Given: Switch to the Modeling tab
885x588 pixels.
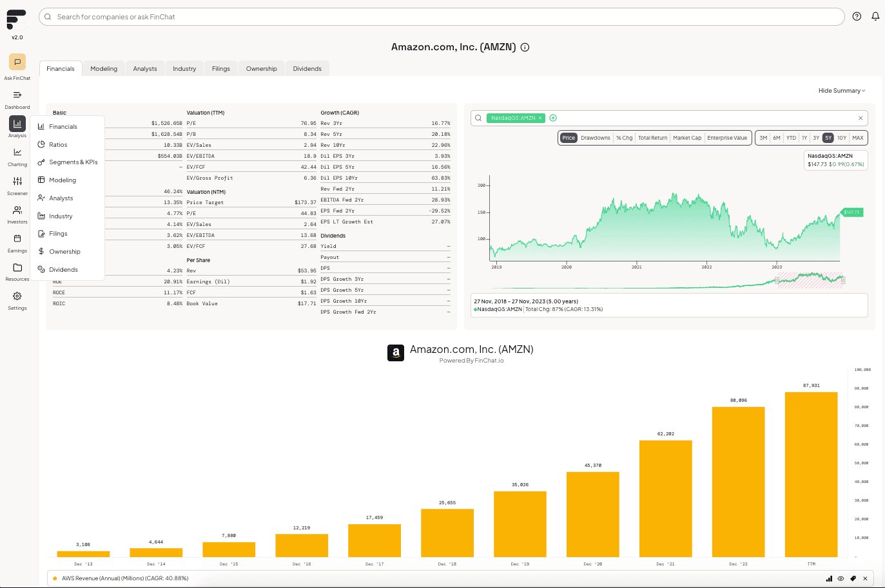Looking at the screenshot, I should pos(104,69).
